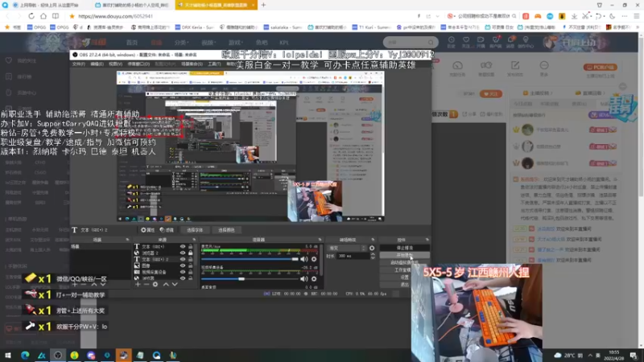Screen dimensions: 644x362
Task: Mute the microphone track speaker icon
Action: click(x=304, y=259)
